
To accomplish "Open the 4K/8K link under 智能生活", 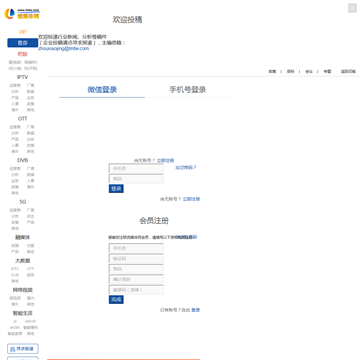I will [15, 328].
